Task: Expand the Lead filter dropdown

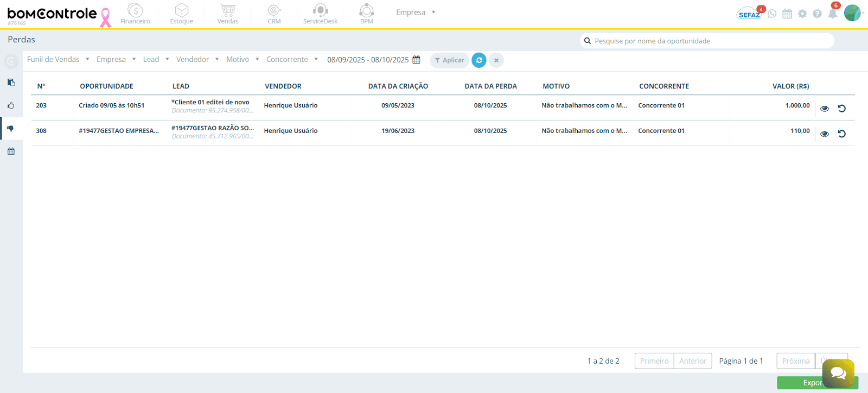Action: [x=156, y=60]
